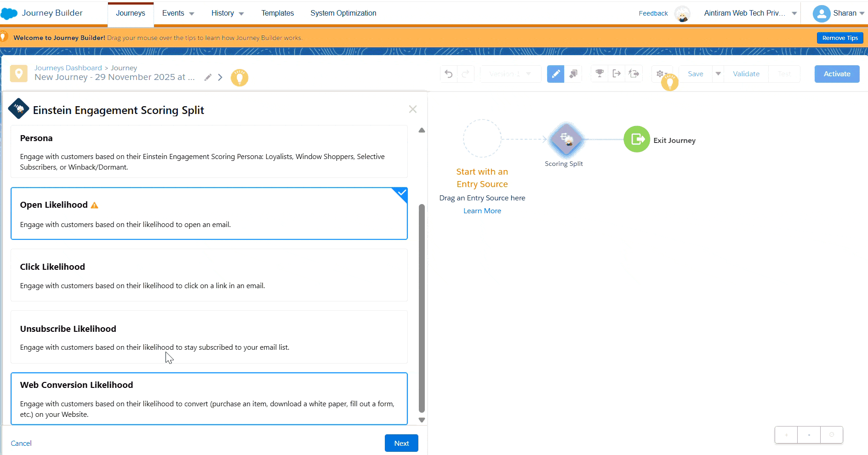The image size is (868, 455).
Task: Click the undo arrow in the toolbar
Action: tap(449, 74)
